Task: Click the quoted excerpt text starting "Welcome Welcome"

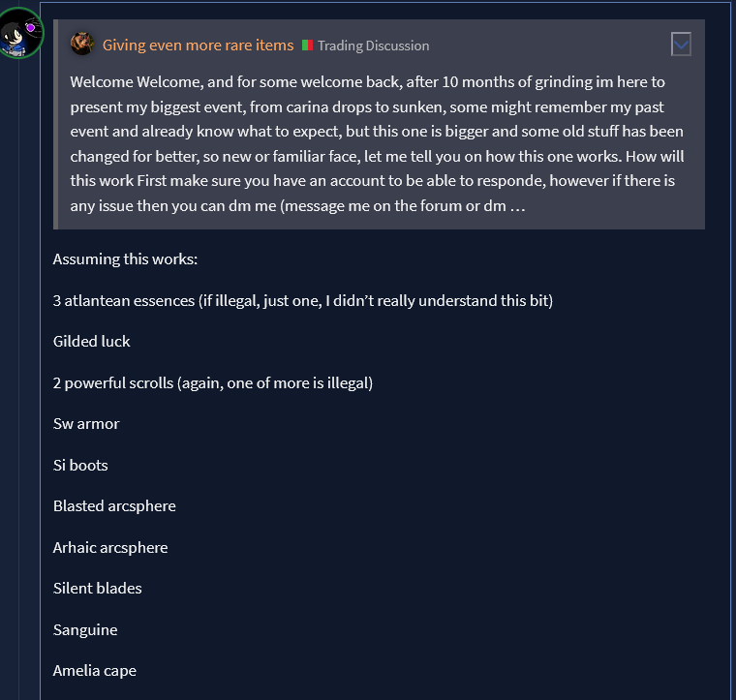Action: click(378, 81)
